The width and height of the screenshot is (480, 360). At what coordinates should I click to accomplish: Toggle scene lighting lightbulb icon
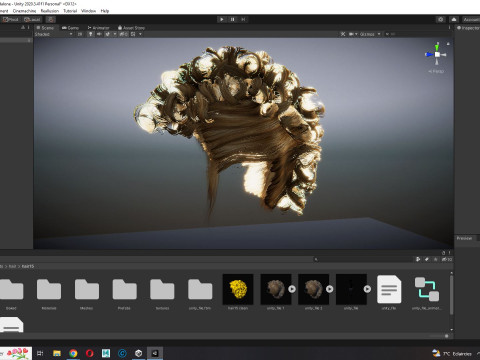(90, 34)
